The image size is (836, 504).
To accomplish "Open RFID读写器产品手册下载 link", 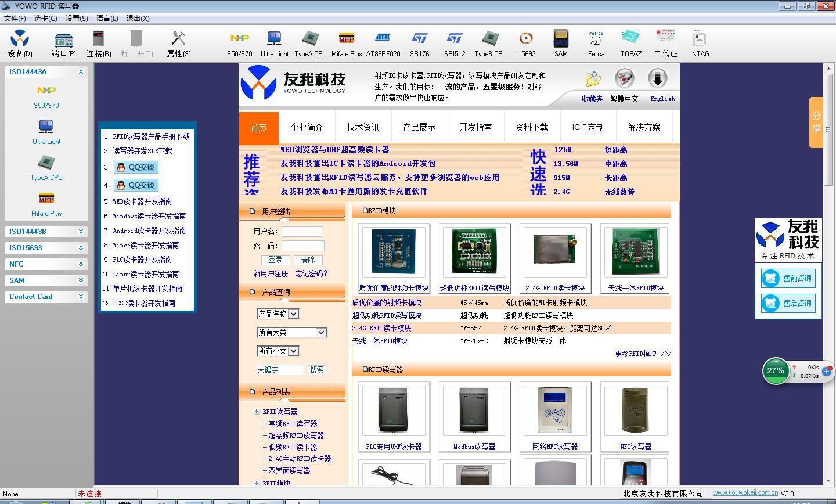I will [x=151, y=137].
